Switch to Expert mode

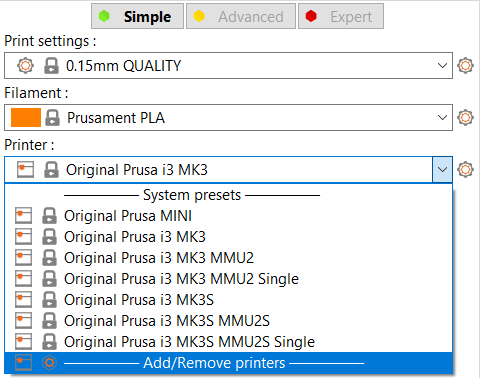[341, 16]
